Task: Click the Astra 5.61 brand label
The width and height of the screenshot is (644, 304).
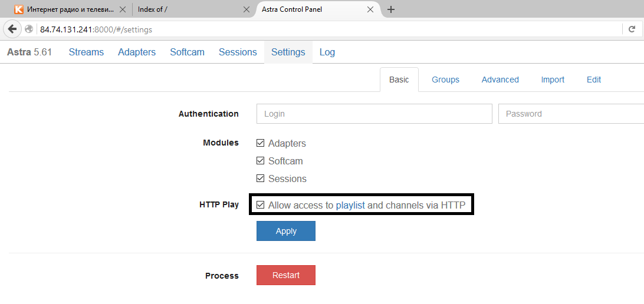Action: coord(29,52)
